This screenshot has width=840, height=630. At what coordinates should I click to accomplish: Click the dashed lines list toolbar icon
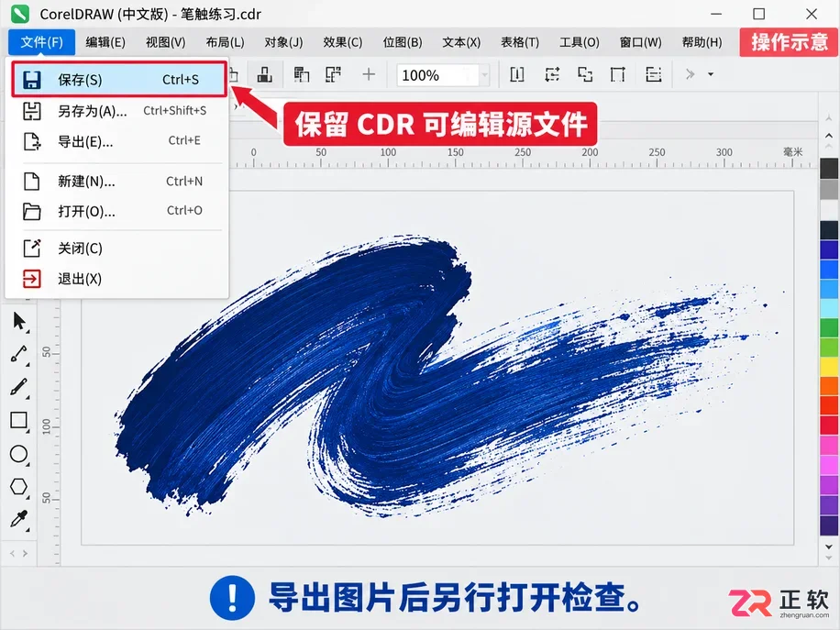tap(654, 74)
